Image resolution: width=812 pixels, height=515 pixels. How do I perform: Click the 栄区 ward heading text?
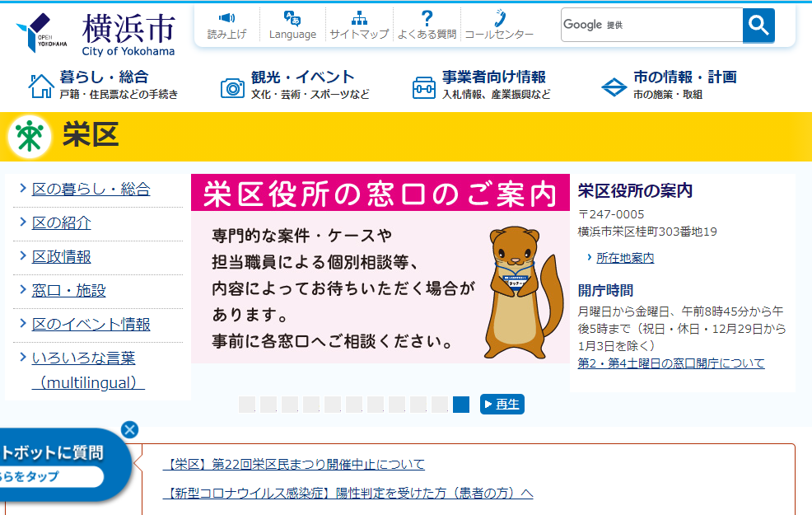tap(91, 135)
